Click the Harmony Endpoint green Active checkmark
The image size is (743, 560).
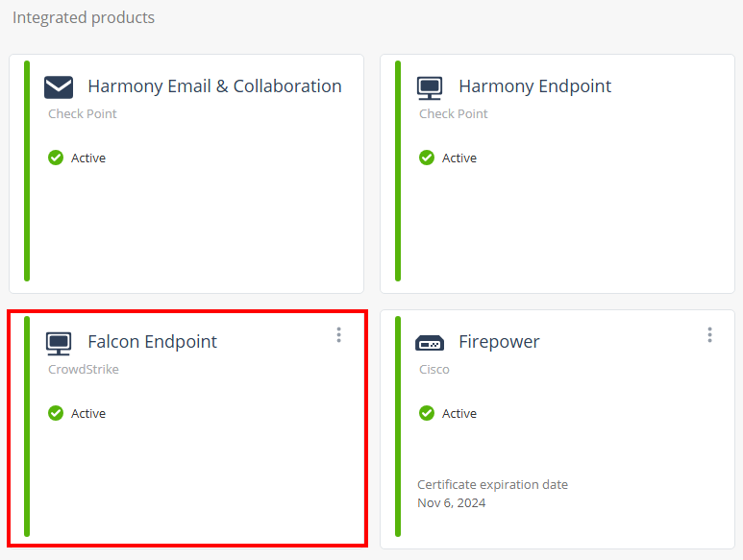427,158
